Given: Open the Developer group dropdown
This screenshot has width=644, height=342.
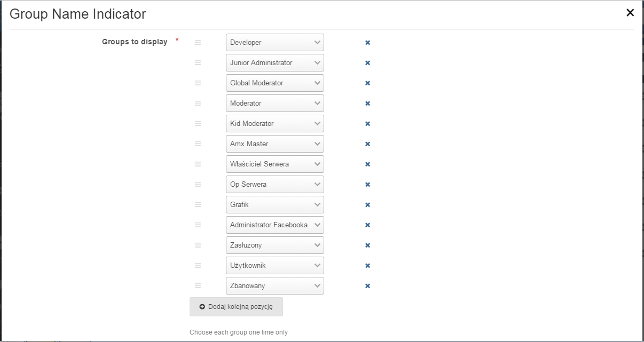Looking at the screenshot, I should 274,43.
